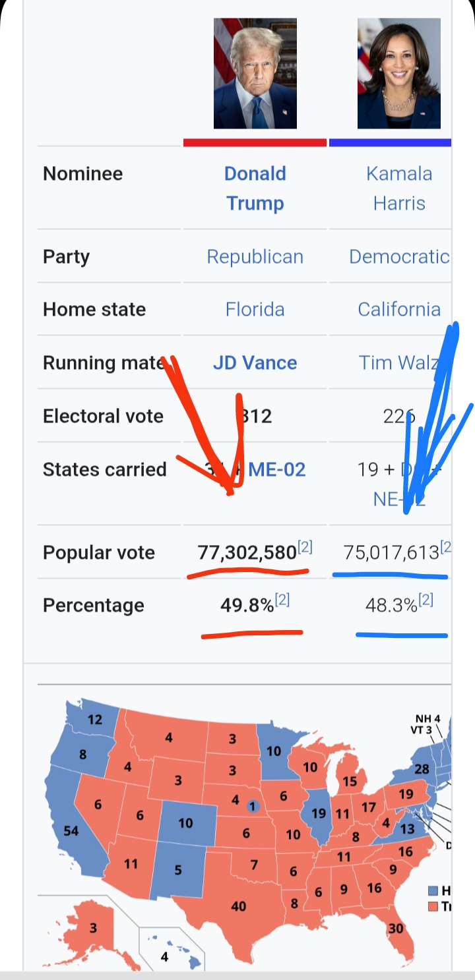This screenshot has width=475, height=980.
Task: Select Alaska on the electoral map
Action: pos(92,928)
